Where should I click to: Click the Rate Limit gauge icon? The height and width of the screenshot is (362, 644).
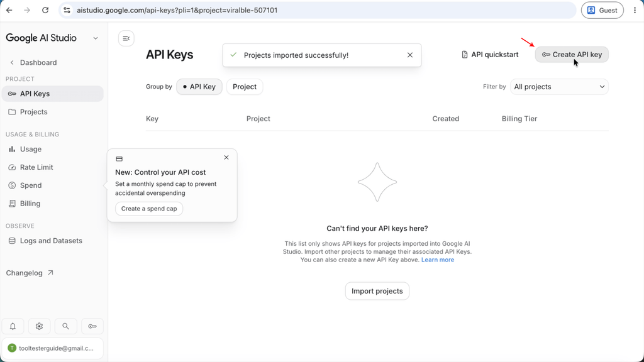point(12,167)
